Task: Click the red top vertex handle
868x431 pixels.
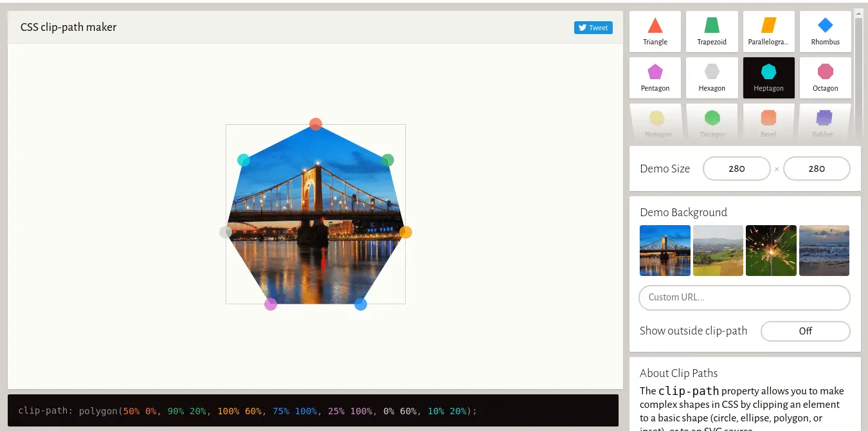Action: [x=315, y=124]
